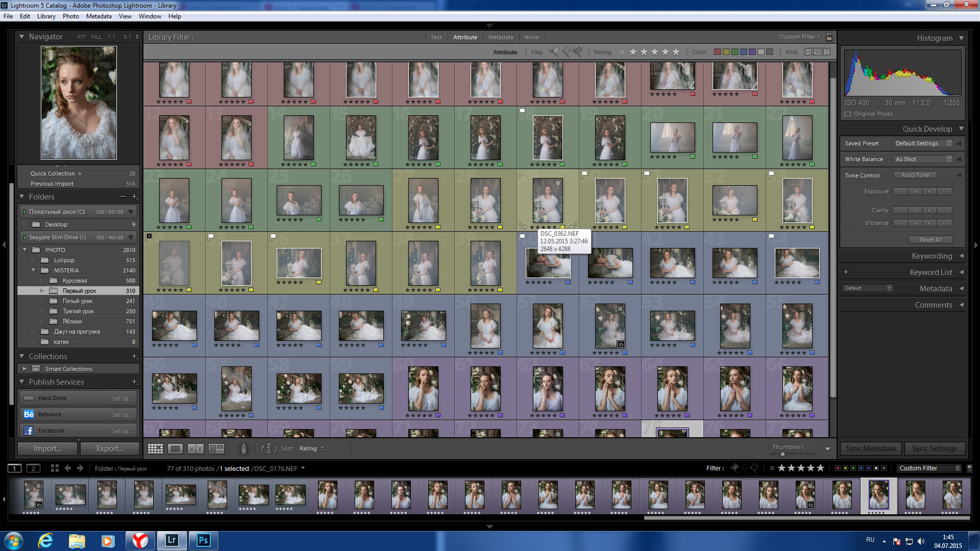The height and width of the screenshot is (551, 980).
Task: Collapse the MISTERIA folder tree
Action: 34,270
